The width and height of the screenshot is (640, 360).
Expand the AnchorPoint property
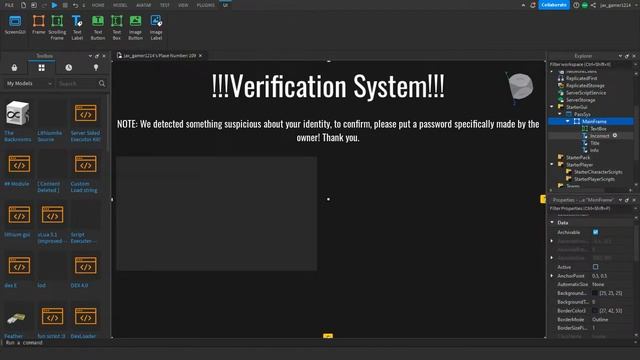pyautogui.click(x=552, y=276)
